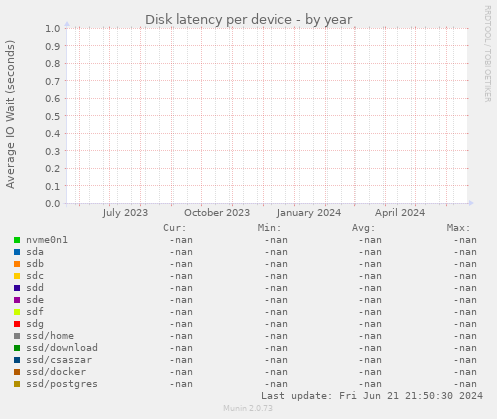The height and width of the screenshot is (419, 497).
Task: Click the ssd/docker brown legend swatch
Action: pyautogui.click(x=17, y=372)
